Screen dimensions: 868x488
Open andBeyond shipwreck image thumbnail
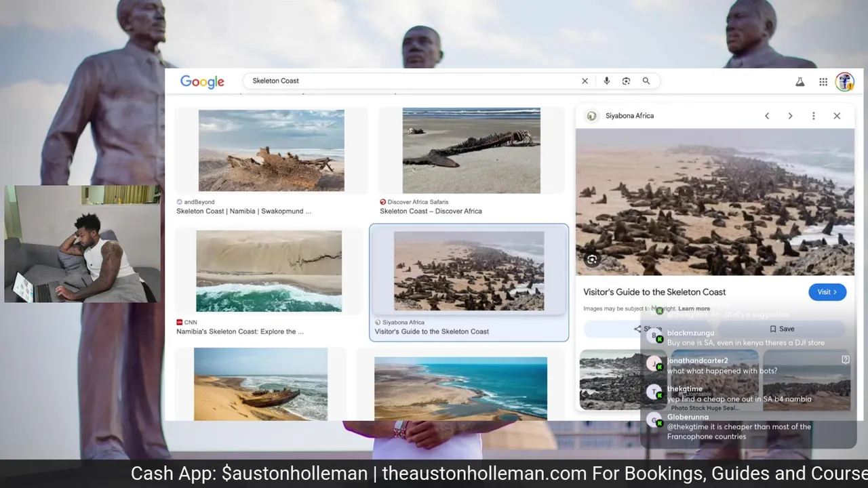click(271, 150)
